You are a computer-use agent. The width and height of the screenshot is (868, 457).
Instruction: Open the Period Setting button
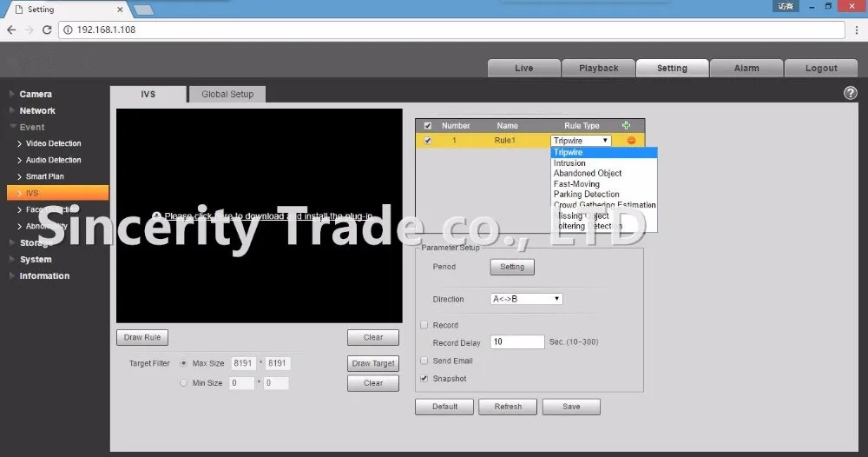tap(512, 267)
